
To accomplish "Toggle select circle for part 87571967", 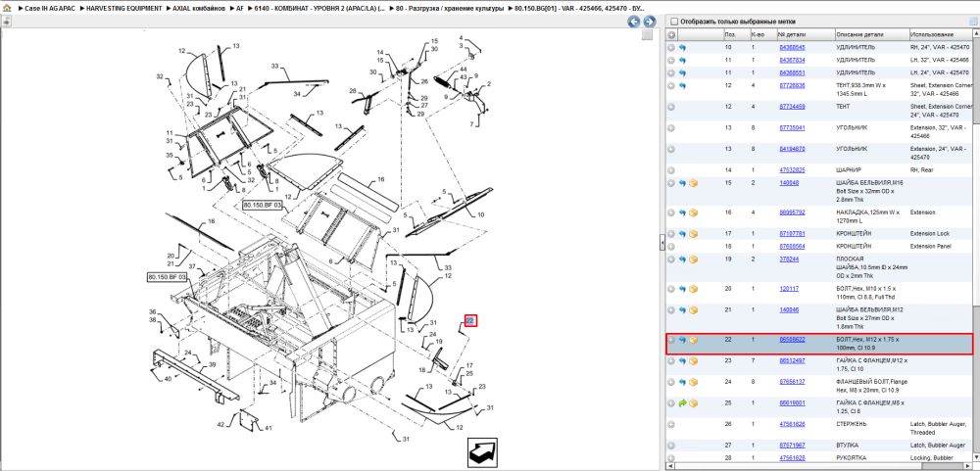I will click(671, 446).
